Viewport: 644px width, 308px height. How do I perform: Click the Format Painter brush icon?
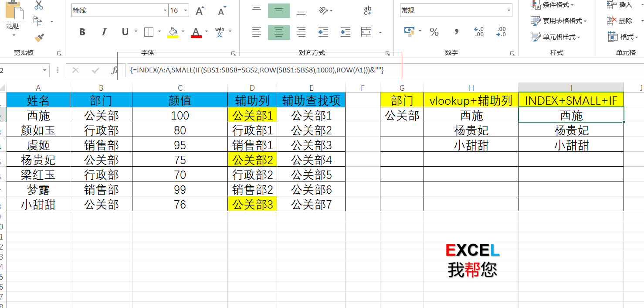(x=39, y=38)
